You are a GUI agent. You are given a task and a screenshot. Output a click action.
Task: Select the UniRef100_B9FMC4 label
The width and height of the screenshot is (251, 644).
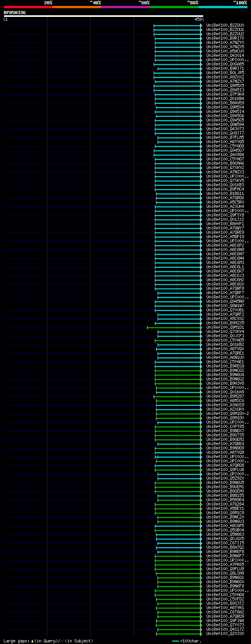tap(225, 189)
